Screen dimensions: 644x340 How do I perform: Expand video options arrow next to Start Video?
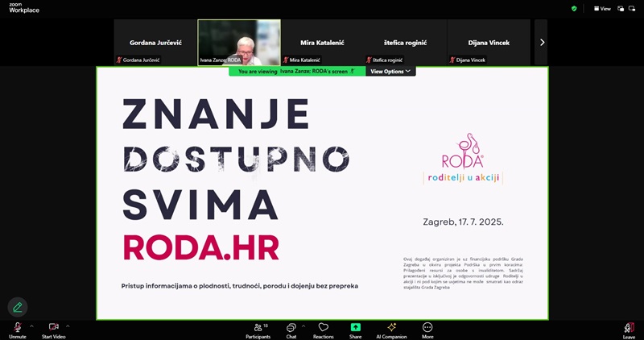68,325
